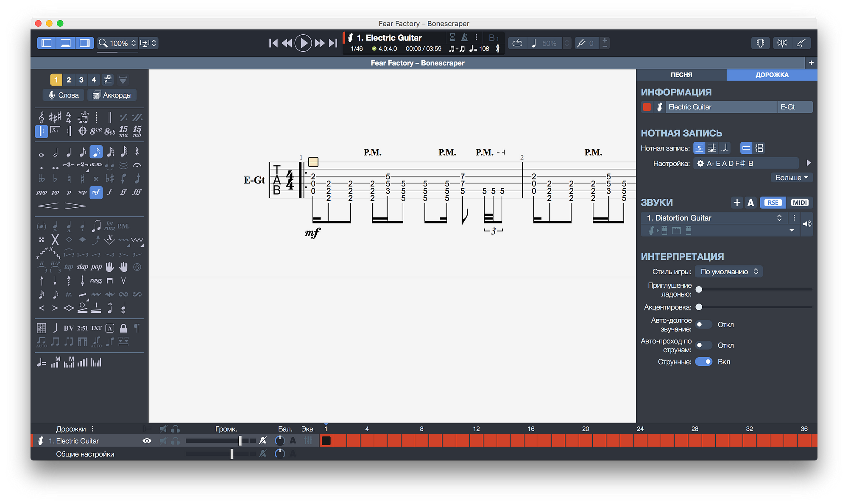The width and height of the screenshot is (848, 504).
Task: Enable the count-in hourglass
Action: coord(452,37)
